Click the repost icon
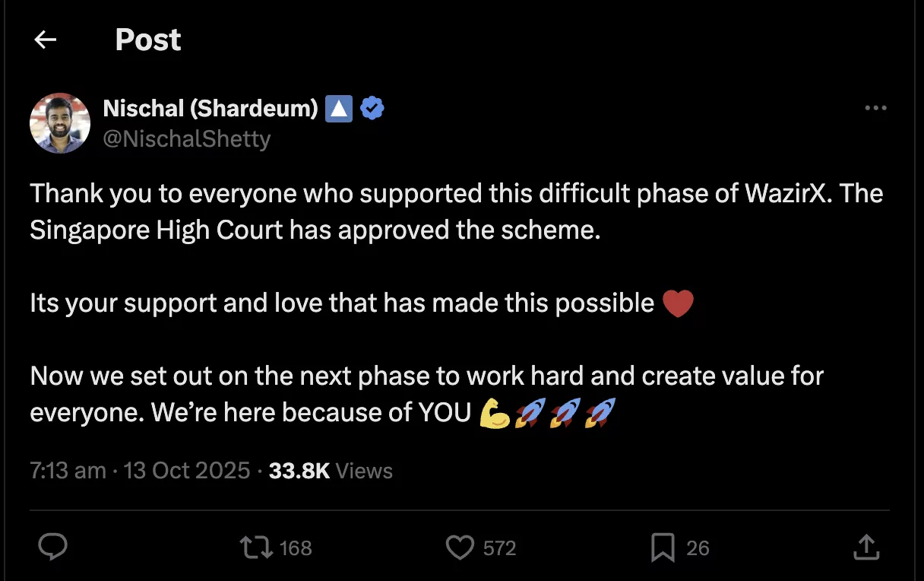Screen dimensions: 924x581 pos(256,547)
